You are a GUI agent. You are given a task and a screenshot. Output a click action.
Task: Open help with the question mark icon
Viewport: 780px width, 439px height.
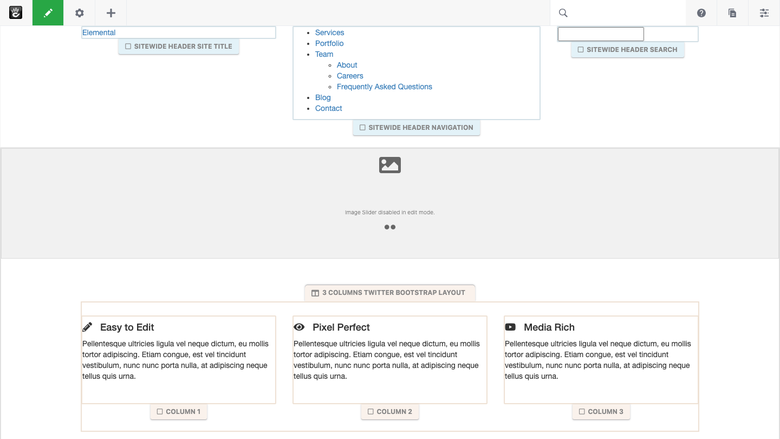click(701, 13)
